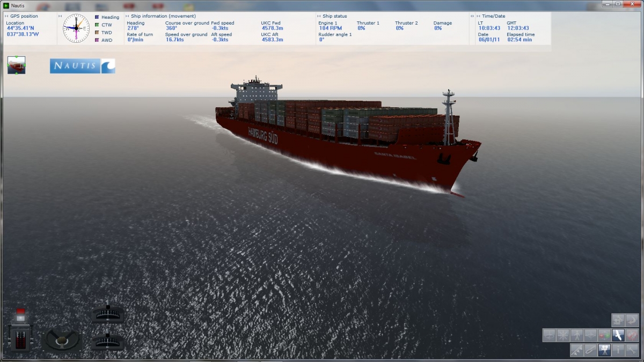Click the Elapsed time label

(x=521, y=34)
